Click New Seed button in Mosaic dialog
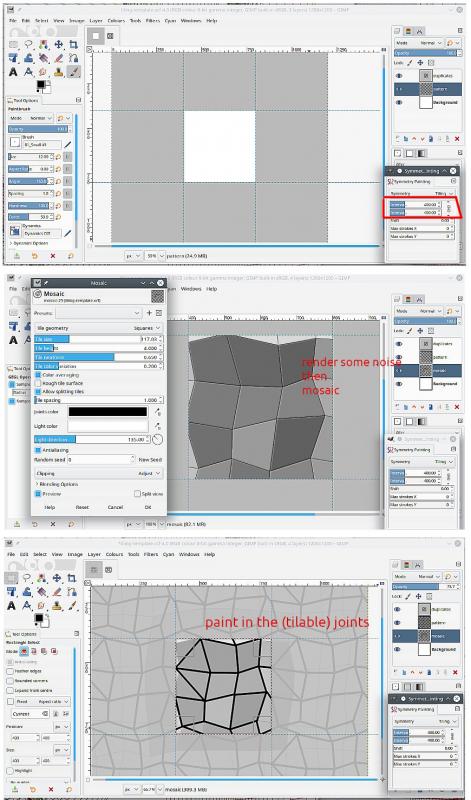The height and width of the screenshot is (800, 471). point(150,460)
